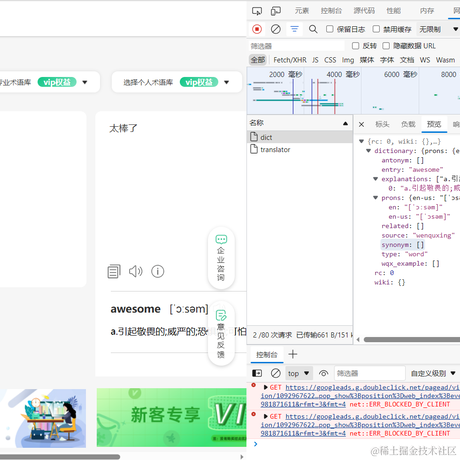
Task: Switch to 元素 DevTools tab
Action: tap(302, 11)
